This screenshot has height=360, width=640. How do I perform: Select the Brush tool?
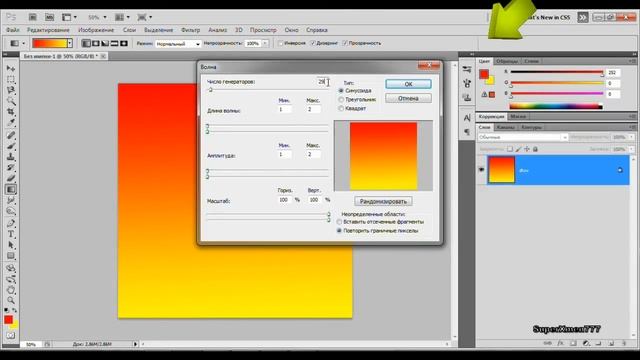pos(11,146)
